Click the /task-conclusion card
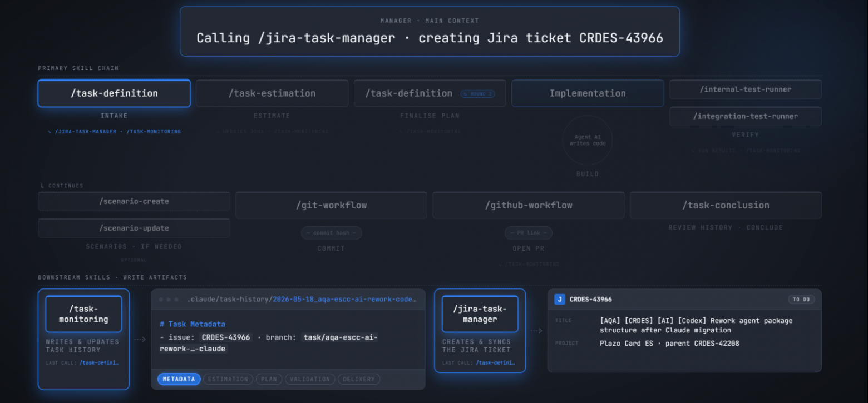 point(726,205)
